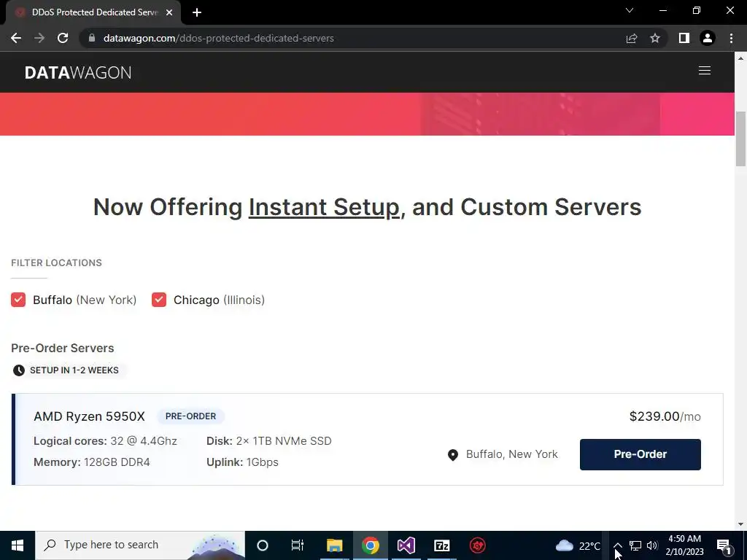
Task: Open clock and calendar 4:50 AM
Action: pyautogui.click(x=684, y=545)
